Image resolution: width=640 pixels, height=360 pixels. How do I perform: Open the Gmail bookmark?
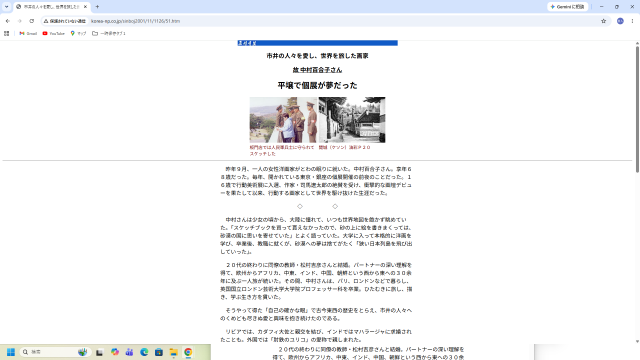click(x=28, y=33)
